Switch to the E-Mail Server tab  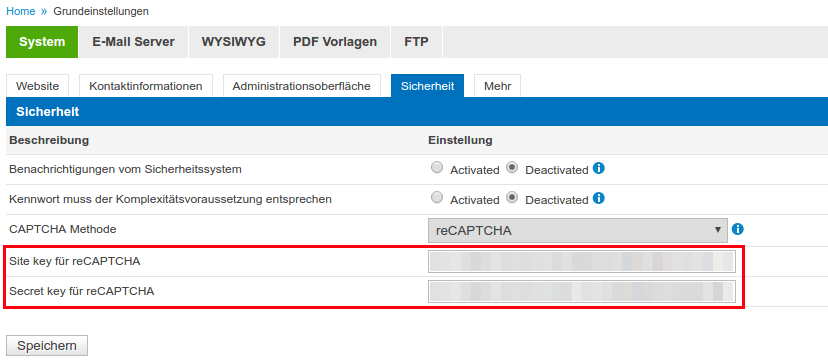[133, 42]
